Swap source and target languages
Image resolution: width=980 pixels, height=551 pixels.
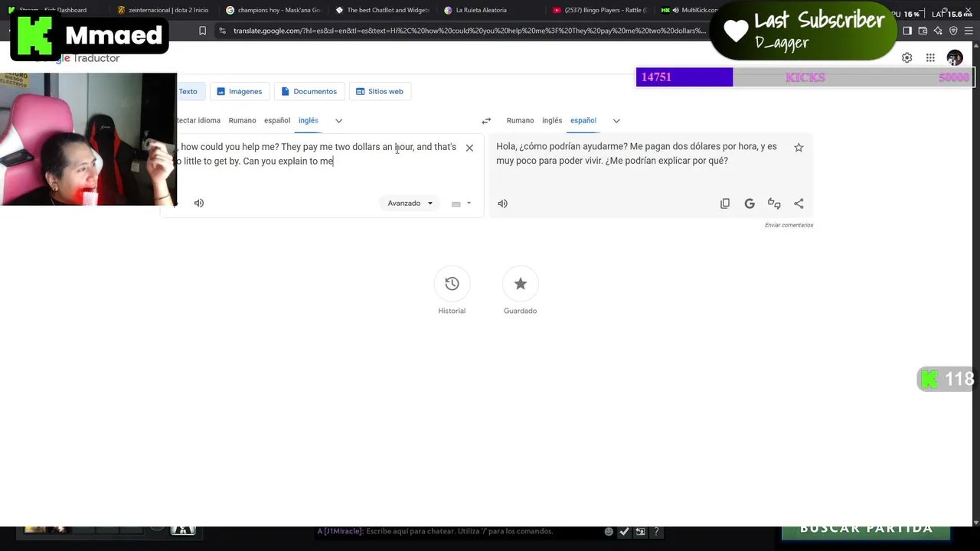point(486,121)
